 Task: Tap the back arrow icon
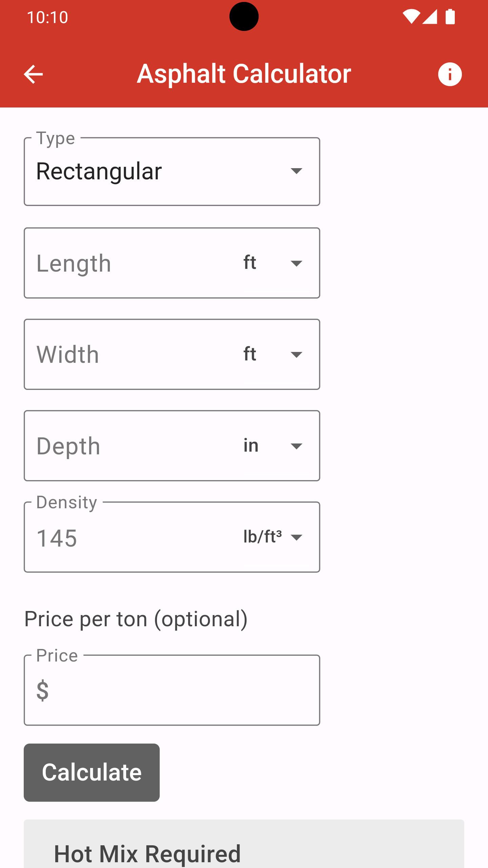(x=33, y=74)
